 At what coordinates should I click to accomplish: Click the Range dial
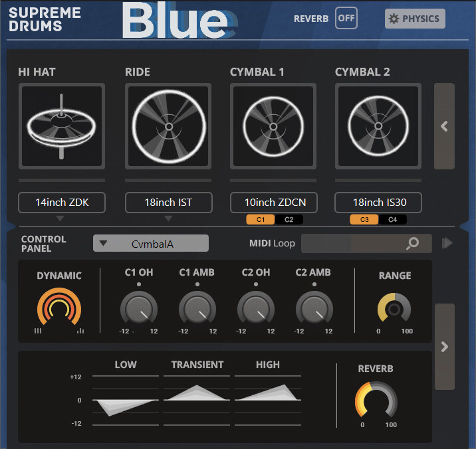394,309
